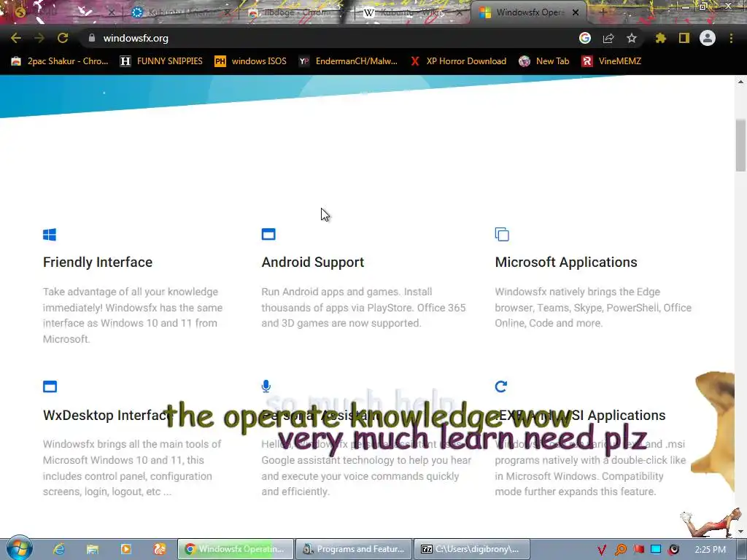Viewport: 747px width, 560px height.
Task: Open Chrome's three-dot menu
Action: [x=731, y=38]
